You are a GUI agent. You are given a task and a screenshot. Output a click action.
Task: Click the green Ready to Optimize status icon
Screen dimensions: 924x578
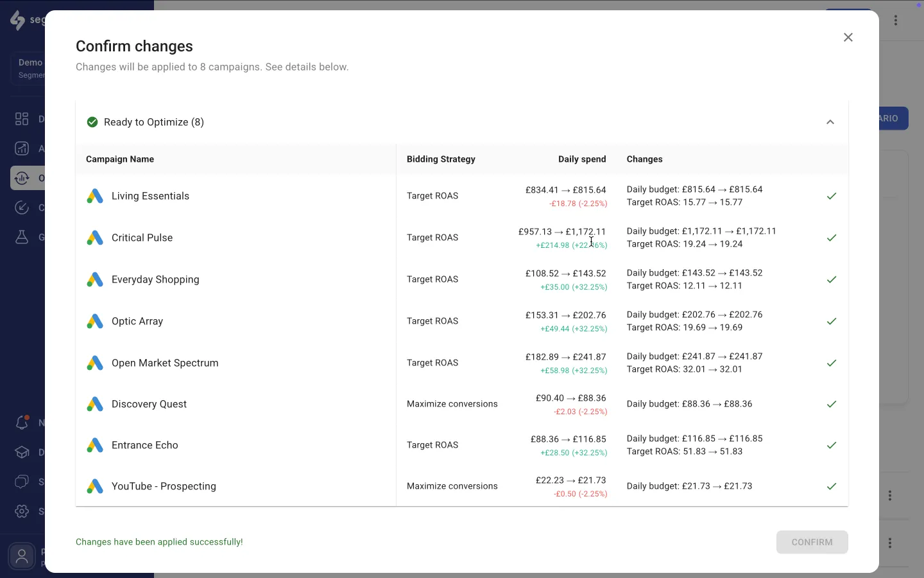[x=92, y=122]
